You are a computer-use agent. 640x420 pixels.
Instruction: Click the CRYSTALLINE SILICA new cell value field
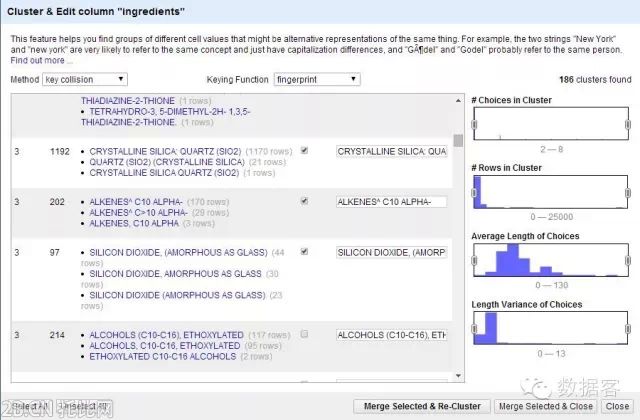391,151
